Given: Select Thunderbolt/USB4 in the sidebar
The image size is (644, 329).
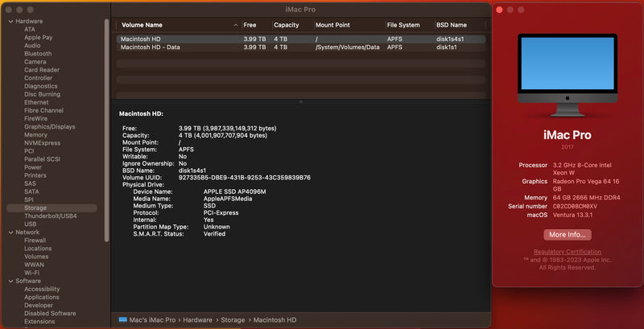Looking at the screenshot, I should click(50, 216).
